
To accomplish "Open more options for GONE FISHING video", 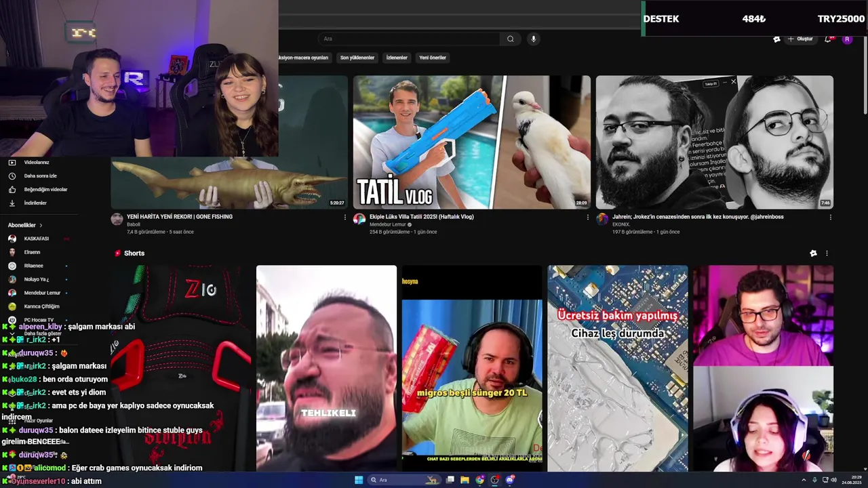I will coord(344,218).
